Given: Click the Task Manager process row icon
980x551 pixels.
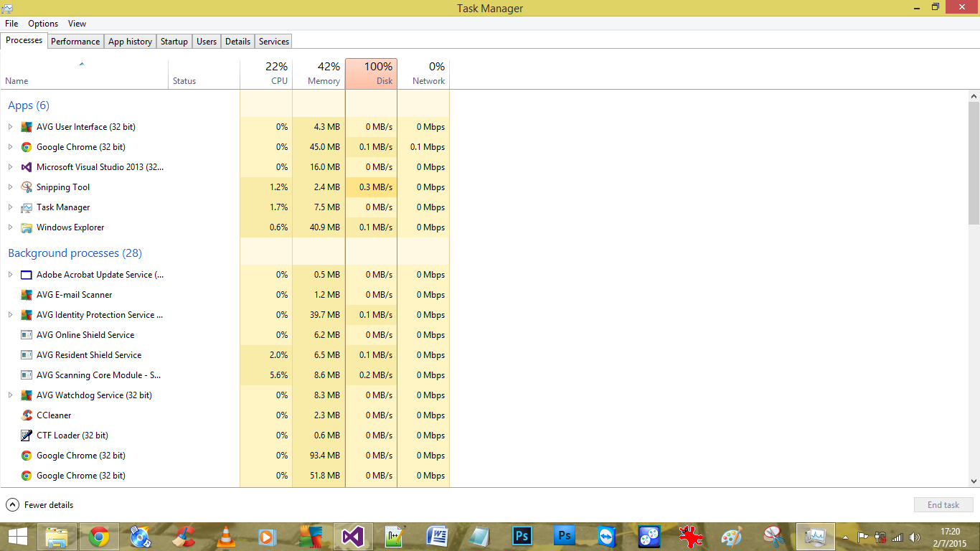Looking at the screenshot, I should click(27, 207).
